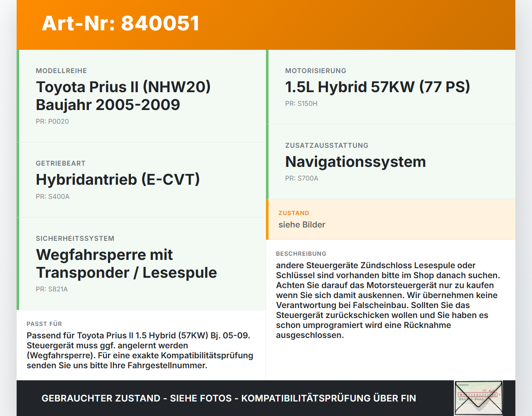The height and width of the screenshot is (416, 532).
Task: Click the GETRIEBEART label
Action: 61,164
